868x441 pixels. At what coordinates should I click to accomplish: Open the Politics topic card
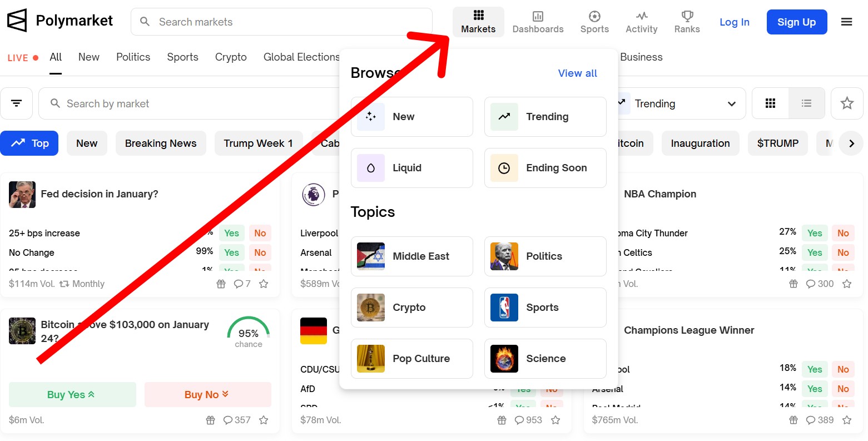pyautogui.click(x=545, y=256)
